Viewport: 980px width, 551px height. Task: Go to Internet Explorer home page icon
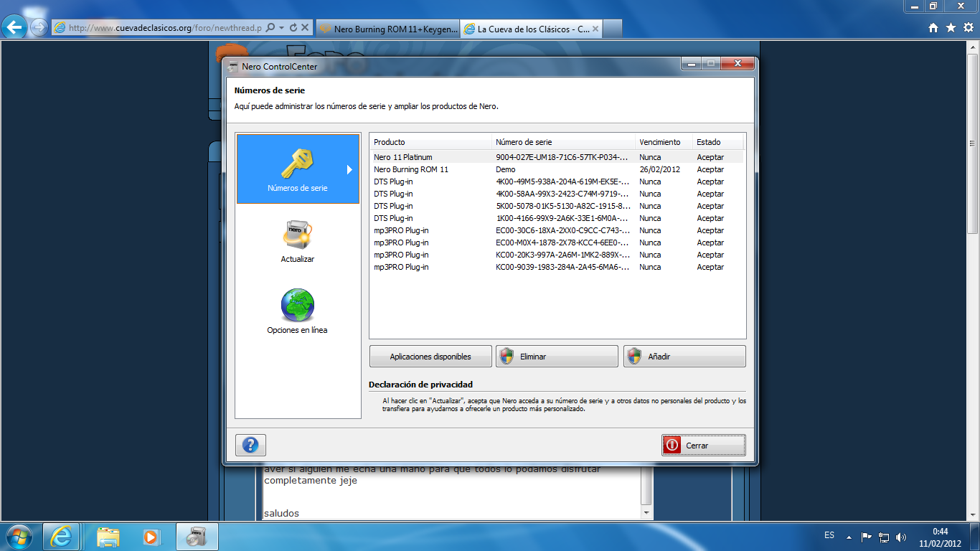[x=933, y=28]
